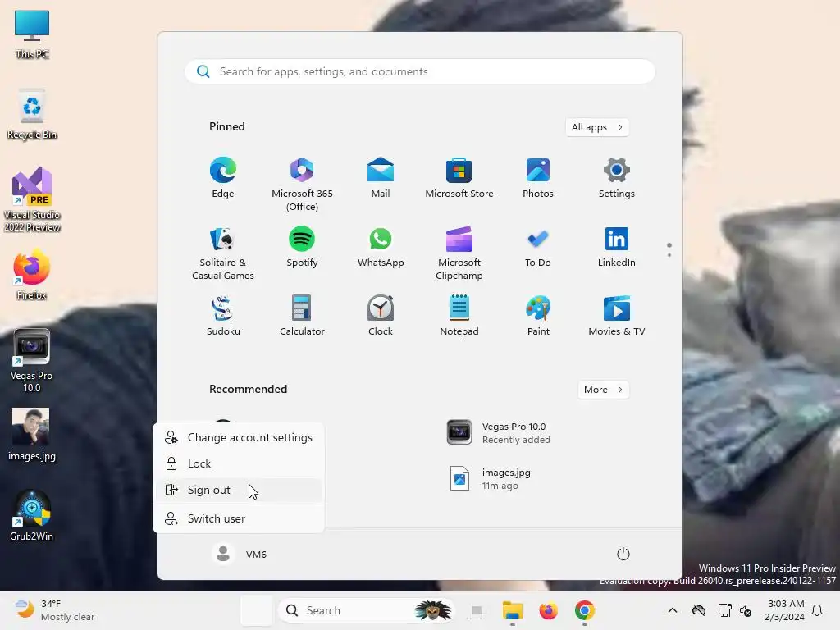Open the weather widget on taskbar
The image size is (840, 630).
53,610
